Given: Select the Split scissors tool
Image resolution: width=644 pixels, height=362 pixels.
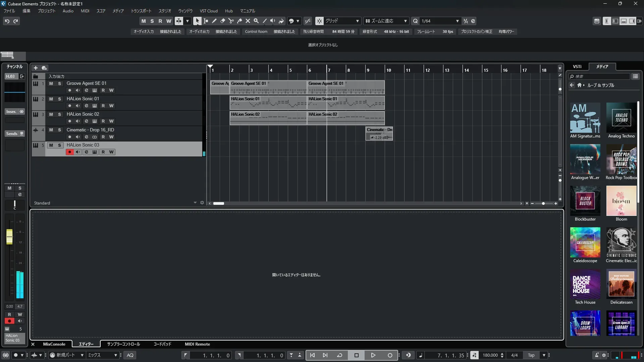Looking at the screenshot, I should pos(231,21).
